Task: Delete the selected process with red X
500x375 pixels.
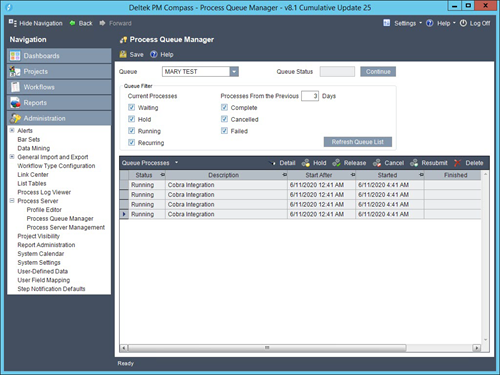Action: (458, 163)
